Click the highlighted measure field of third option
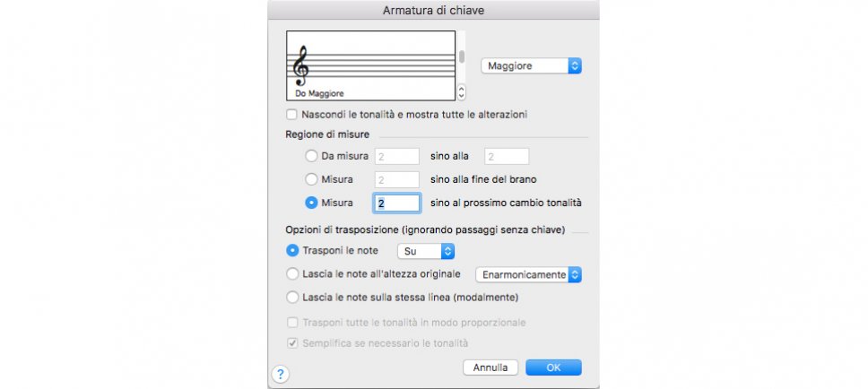868x389 pixels. (x=396, y=203)
